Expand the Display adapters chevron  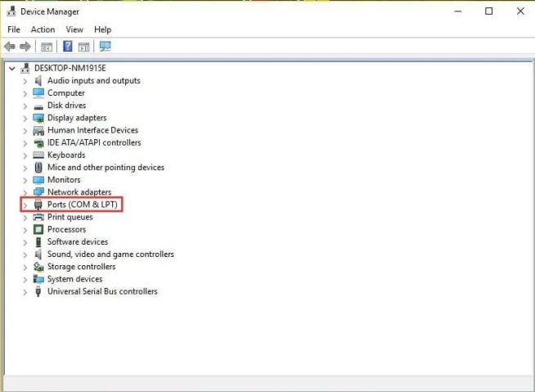25,119
